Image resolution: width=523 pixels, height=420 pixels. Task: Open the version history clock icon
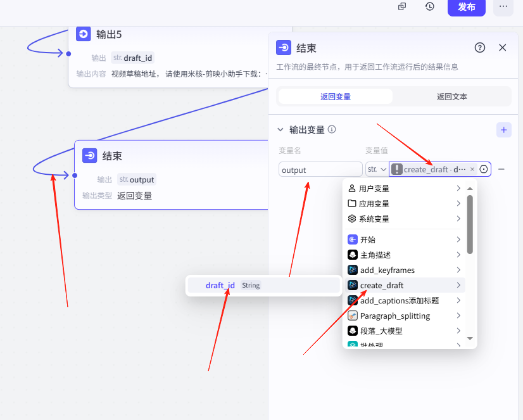point(430,6)
